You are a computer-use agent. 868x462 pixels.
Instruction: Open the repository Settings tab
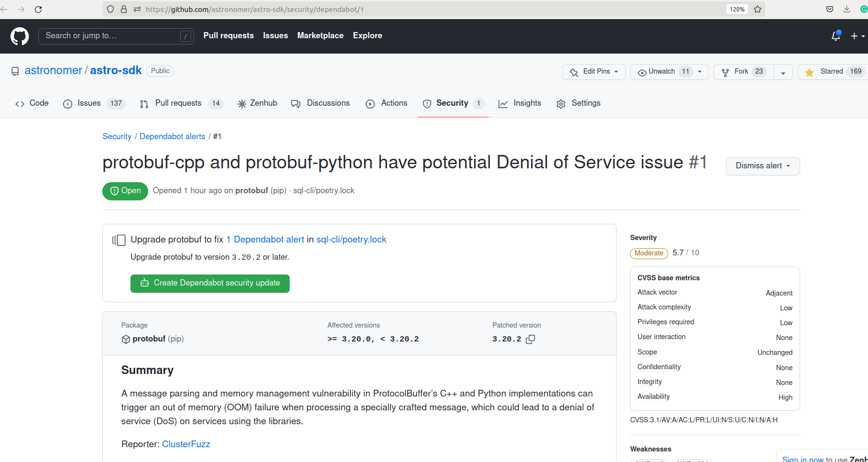pyautogui.click(x=579, y=103)
